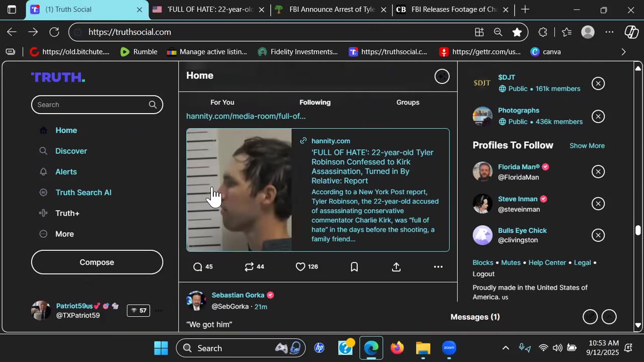The image size is (644, 362).
Task: Dismiss Steve Inman suggestion
Action: tap(598, 204)
